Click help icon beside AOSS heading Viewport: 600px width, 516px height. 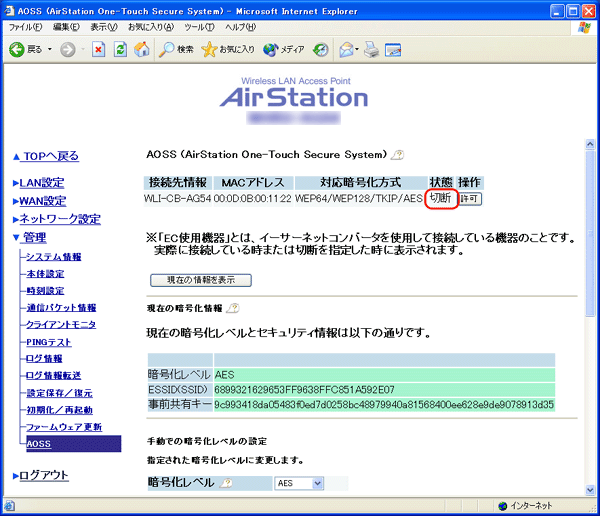(398, 155)
